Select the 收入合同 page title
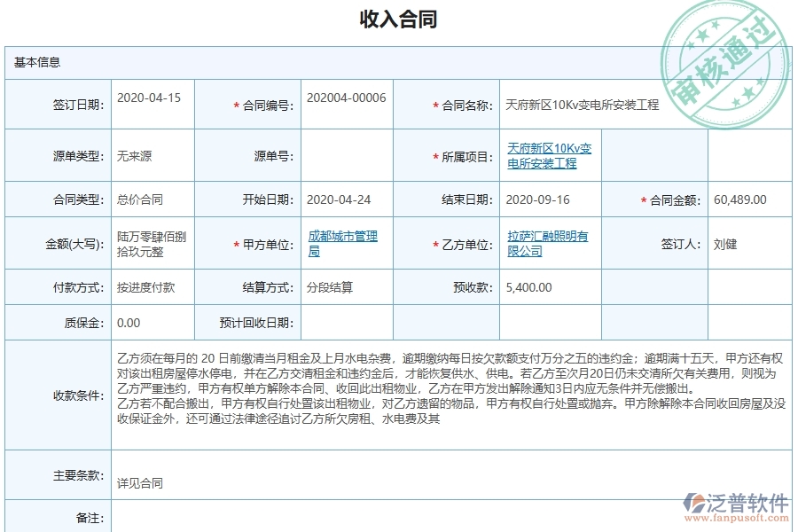The image size is (798, 532). (398, 17)
